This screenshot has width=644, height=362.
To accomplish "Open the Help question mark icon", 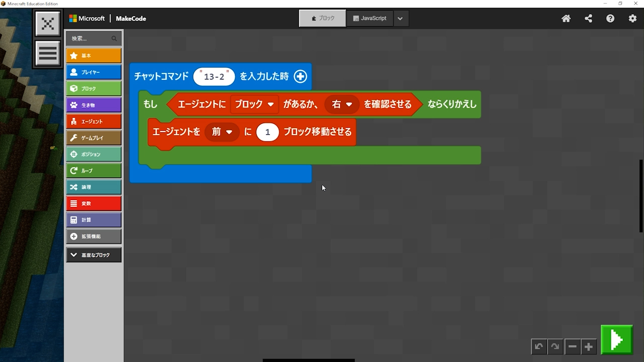I will [x=610, y=19].
